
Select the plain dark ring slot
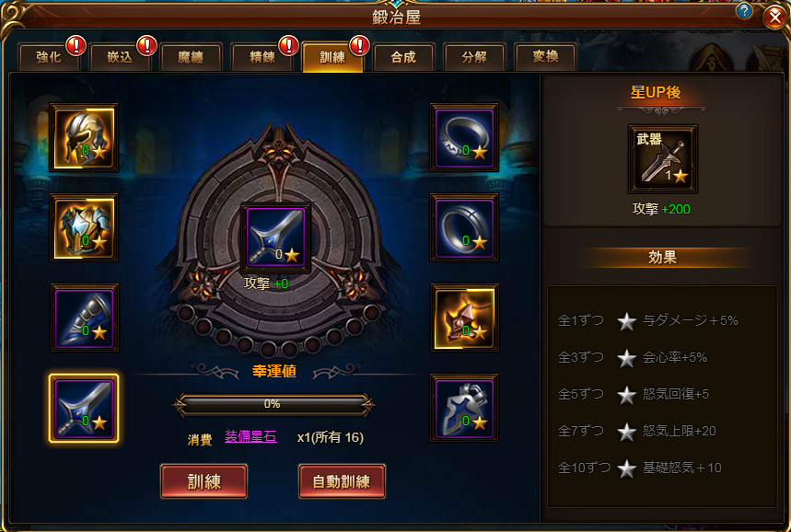coord(464,228)
